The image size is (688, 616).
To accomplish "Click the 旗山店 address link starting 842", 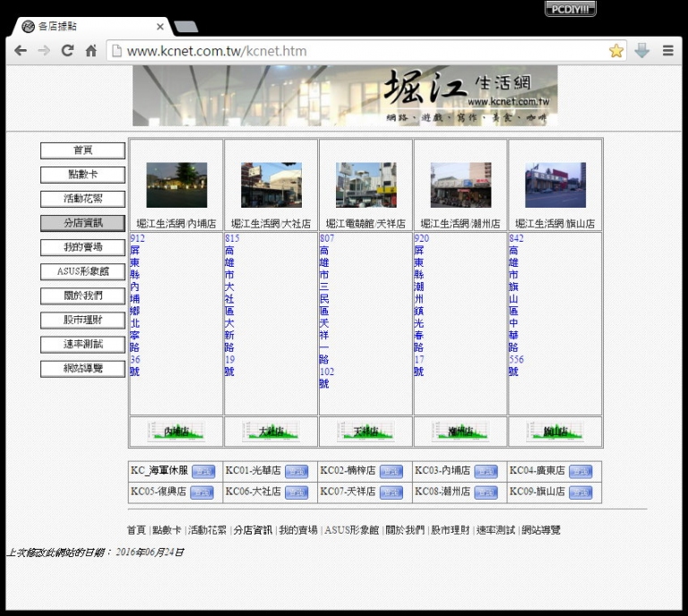I will [x=516, y=304].
